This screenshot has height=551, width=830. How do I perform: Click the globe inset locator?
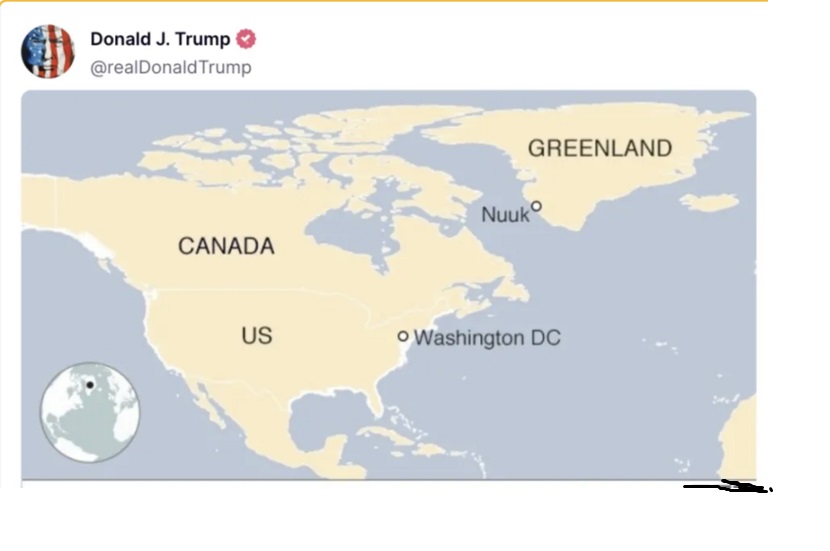point(90,412)
